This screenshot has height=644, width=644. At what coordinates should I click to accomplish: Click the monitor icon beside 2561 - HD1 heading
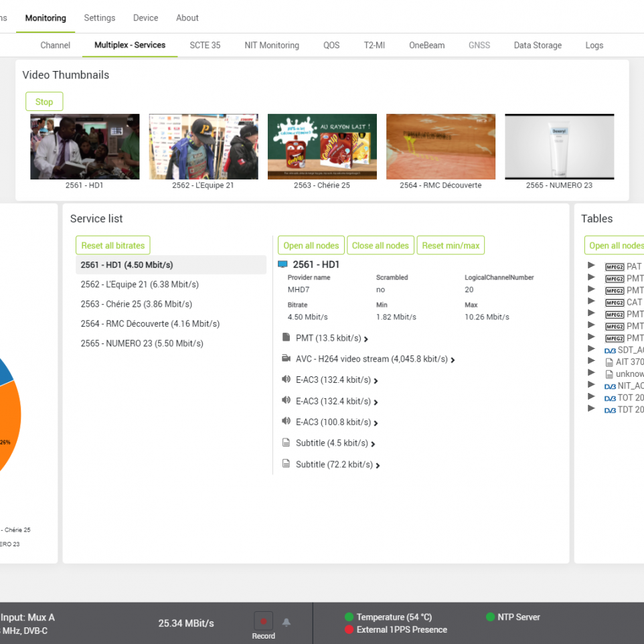click(283, 264)
